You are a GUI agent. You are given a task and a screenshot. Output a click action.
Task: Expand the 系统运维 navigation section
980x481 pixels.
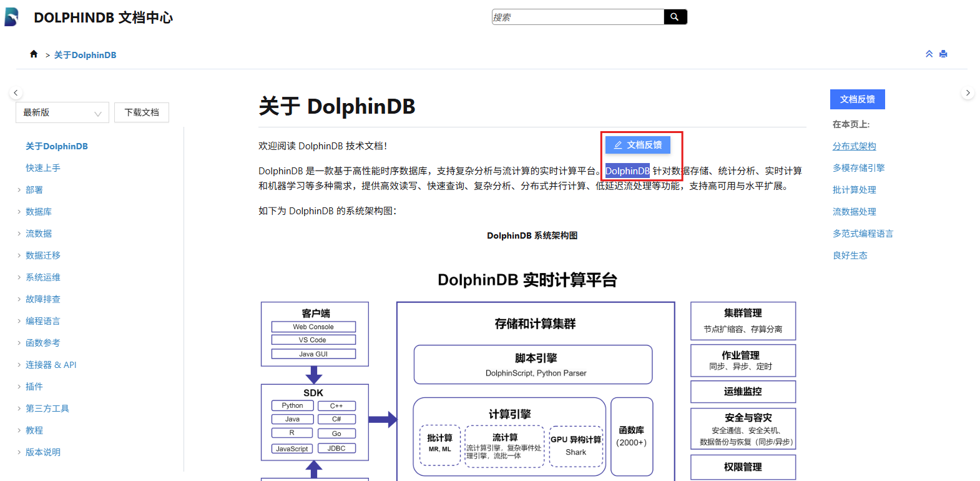coord(19,277)
